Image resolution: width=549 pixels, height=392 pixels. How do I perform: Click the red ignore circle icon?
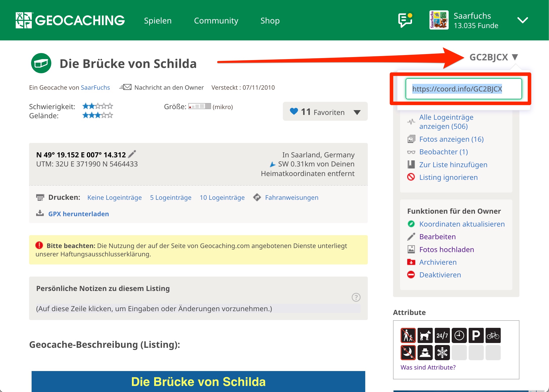click(x=411, y=177)
